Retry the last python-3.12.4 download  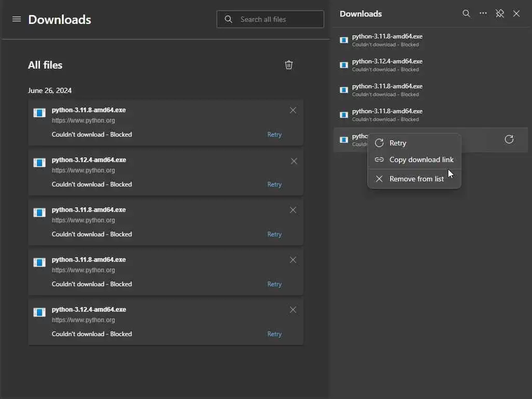(x=274, y=334)
